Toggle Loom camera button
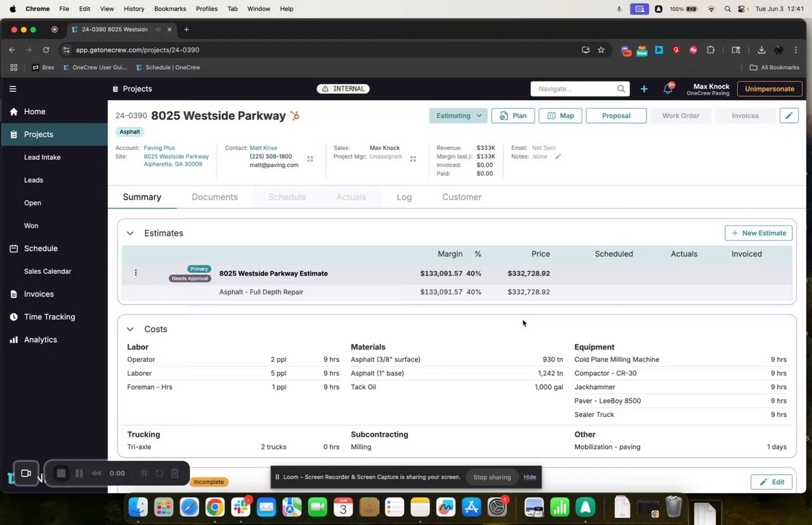This screenshot has width=812, height=525. coord(26,473)
